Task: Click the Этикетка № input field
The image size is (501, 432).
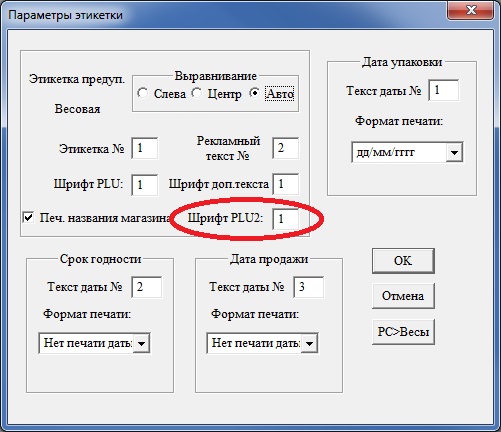Action: 145,148
